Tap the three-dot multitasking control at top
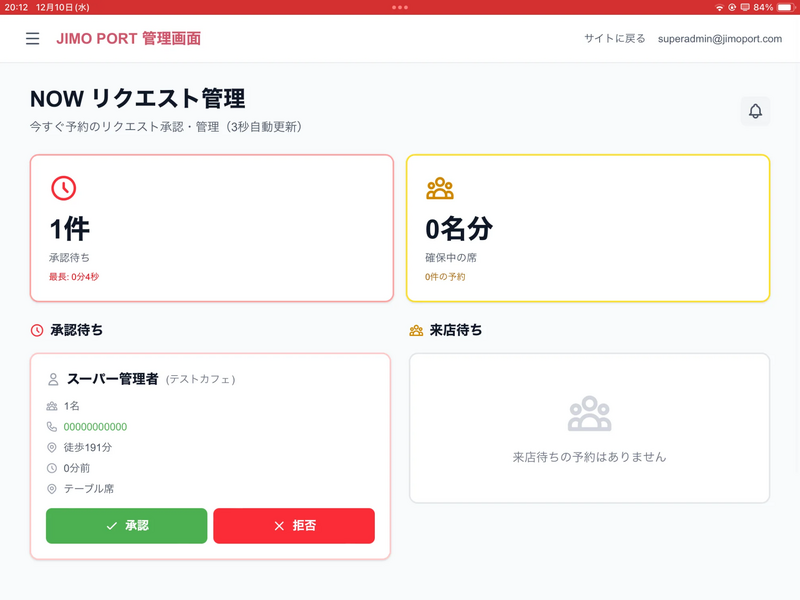The image size is (800, 600). point(400,7)
